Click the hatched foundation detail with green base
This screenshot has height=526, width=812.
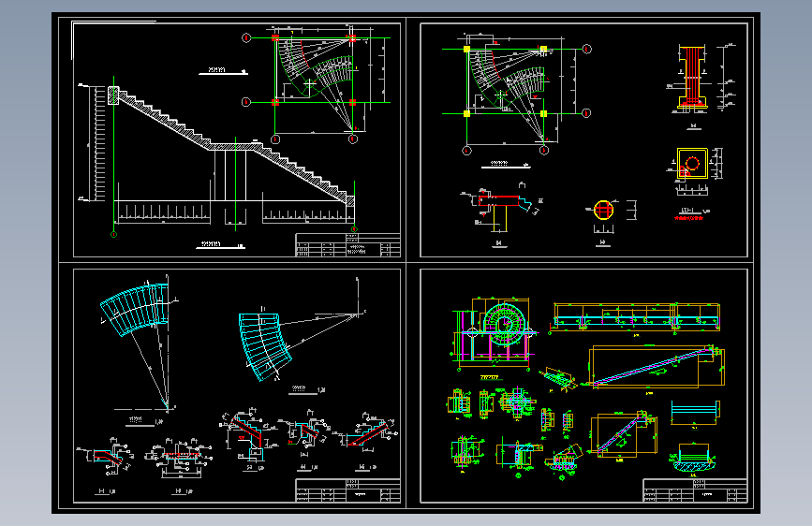tap(693, 458)
